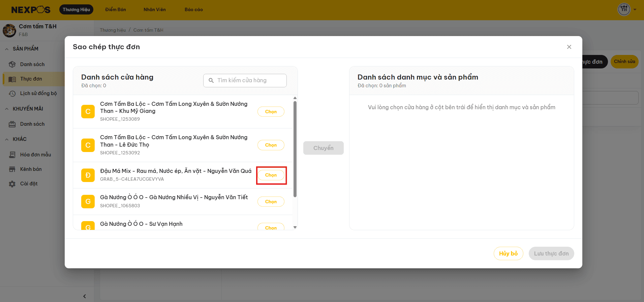The image size is (644, 302).
Task: Open the Nhân Viên tab
Action: [x=155, y=9]
